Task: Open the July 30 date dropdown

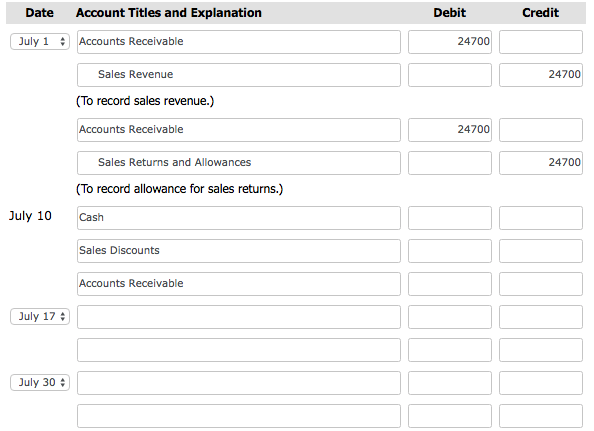Action: click(x=40, y=382)
